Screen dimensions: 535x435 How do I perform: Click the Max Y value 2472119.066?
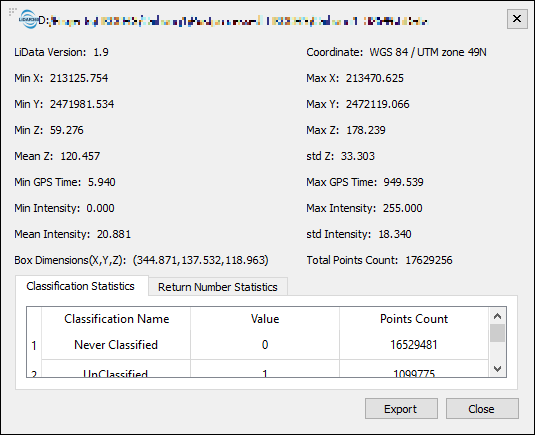377,104
